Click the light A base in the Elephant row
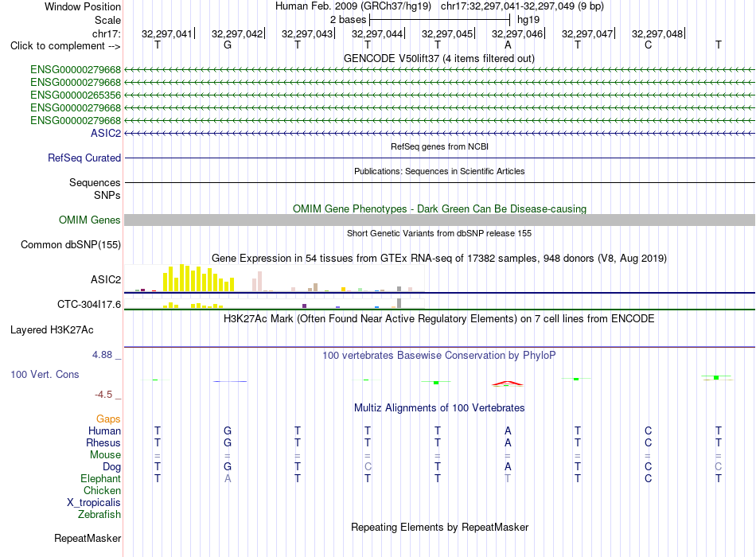 [x=228, y=479]
